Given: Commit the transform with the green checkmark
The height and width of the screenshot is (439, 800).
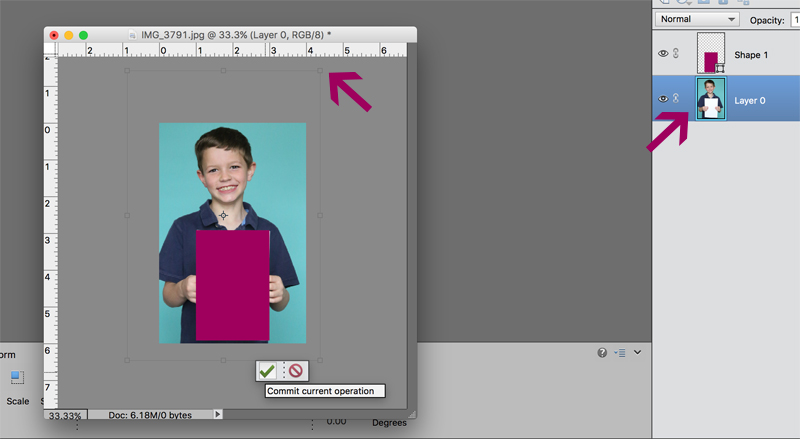Looking at the screenshot, I should pyautogui.click(x=267, y=371).
